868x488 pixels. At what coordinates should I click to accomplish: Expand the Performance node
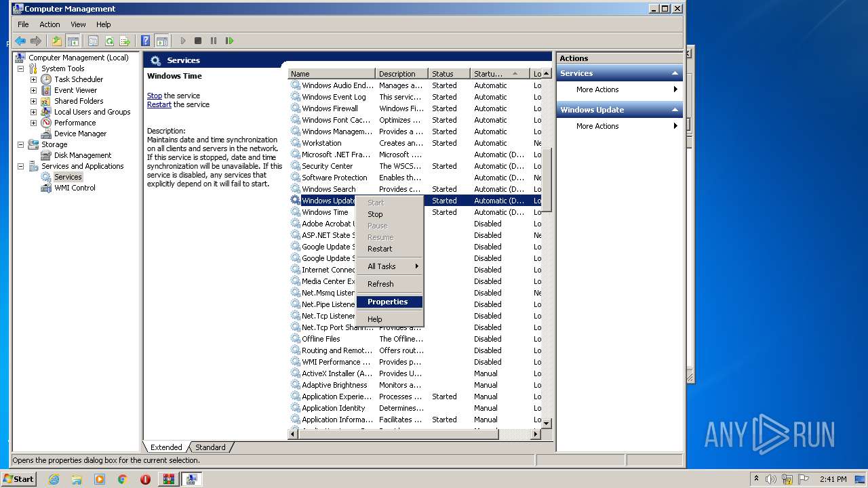pos(33,123)
